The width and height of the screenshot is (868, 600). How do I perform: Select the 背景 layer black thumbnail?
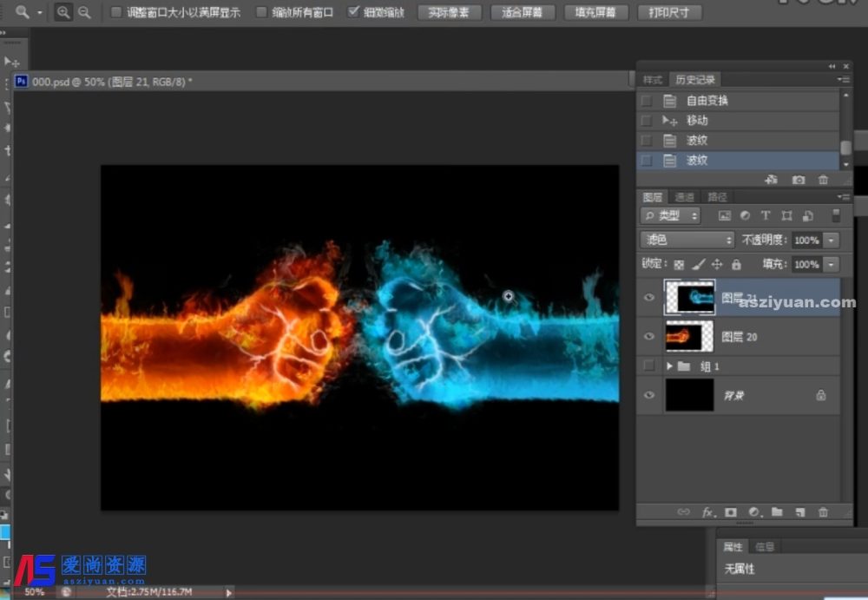[x=689, y=395]
